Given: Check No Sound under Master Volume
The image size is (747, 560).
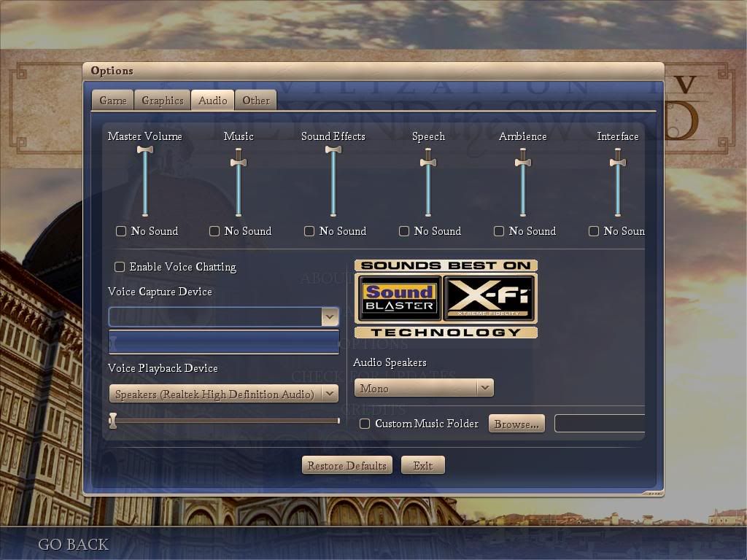Looking at the screenshot, I should (x=121, y=231).
